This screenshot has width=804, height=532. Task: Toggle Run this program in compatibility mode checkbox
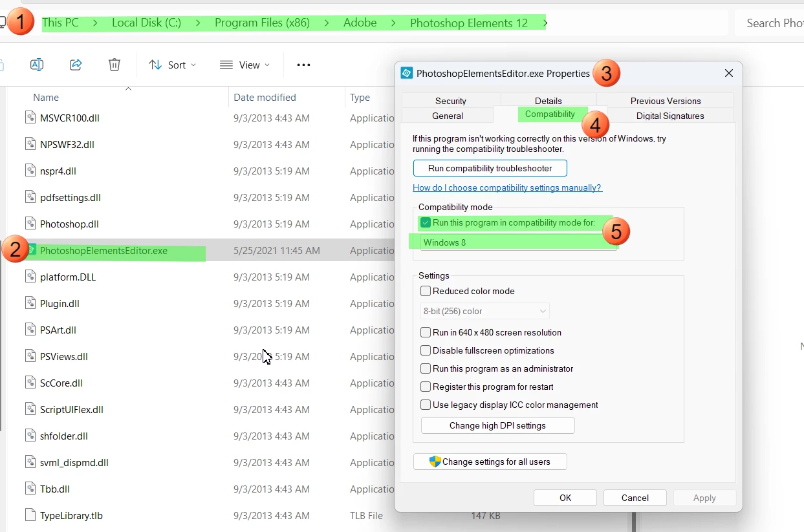(x=426, y=222)
